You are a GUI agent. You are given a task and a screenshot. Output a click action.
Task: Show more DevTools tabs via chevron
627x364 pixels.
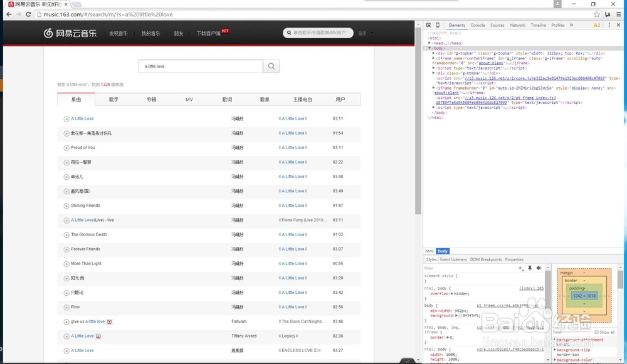[571, 25]
